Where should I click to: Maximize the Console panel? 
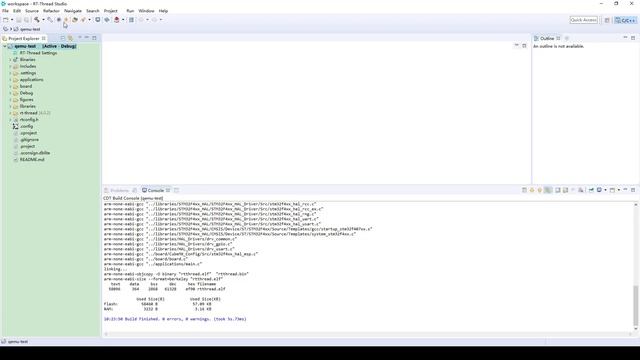[633, 190]
